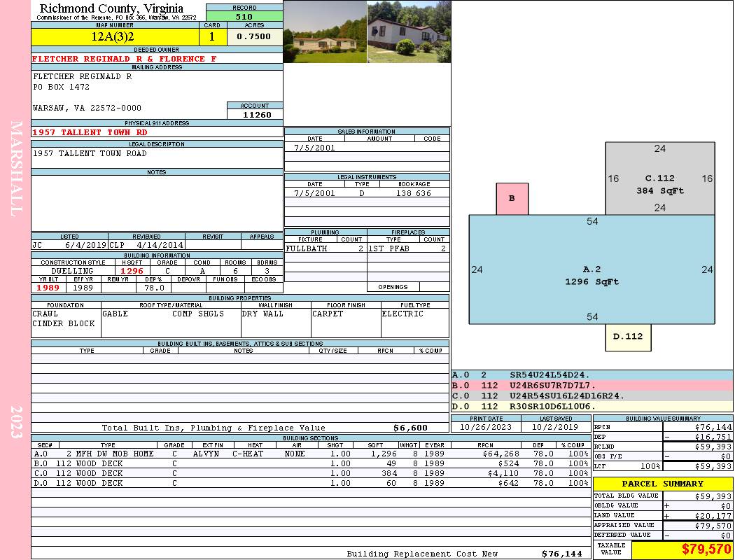
Task: Click depreciation percent 78.0 in building information
Action: (x=154, y=288)
